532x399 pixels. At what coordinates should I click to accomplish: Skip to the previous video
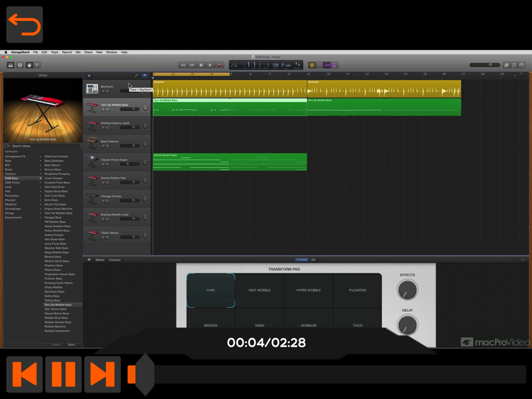click(24, 374)
